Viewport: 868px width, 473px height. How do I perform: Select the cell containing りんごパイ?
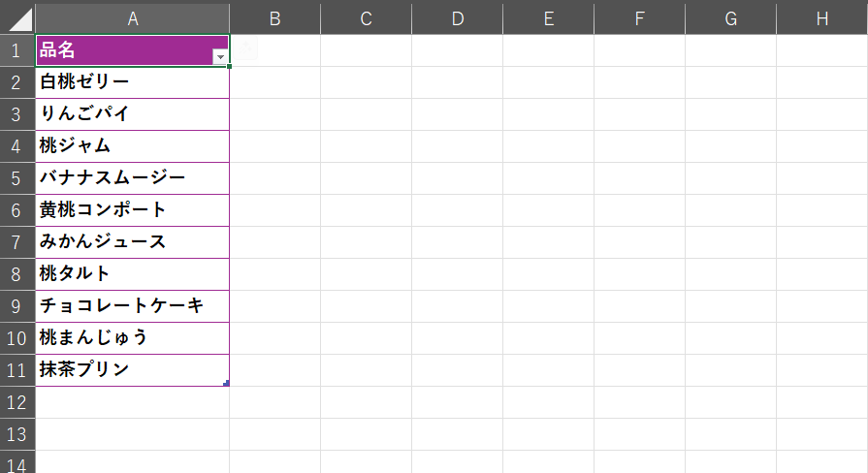[x=132, y=114]
